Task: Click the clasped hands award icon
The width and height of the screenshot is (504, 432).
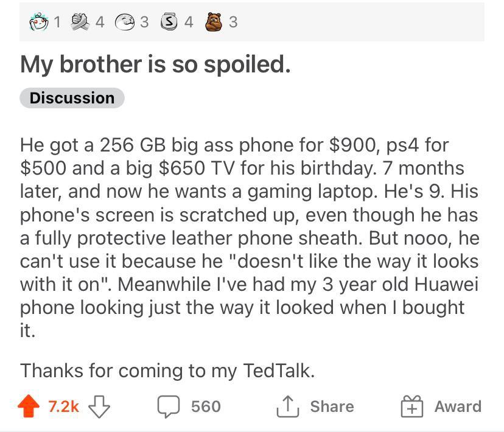Action: point(82,23)
